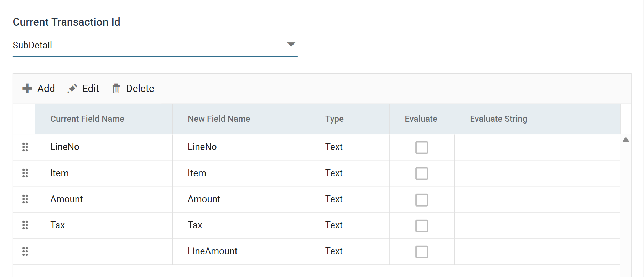
Task: Click the Edit button label
Action: click(x=90, y=88)
